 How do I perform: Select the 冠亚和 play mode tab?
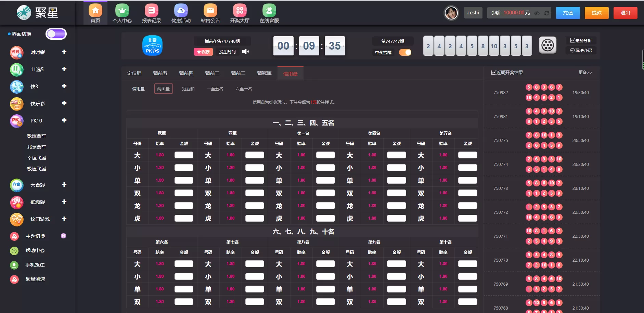click(188, 89)
